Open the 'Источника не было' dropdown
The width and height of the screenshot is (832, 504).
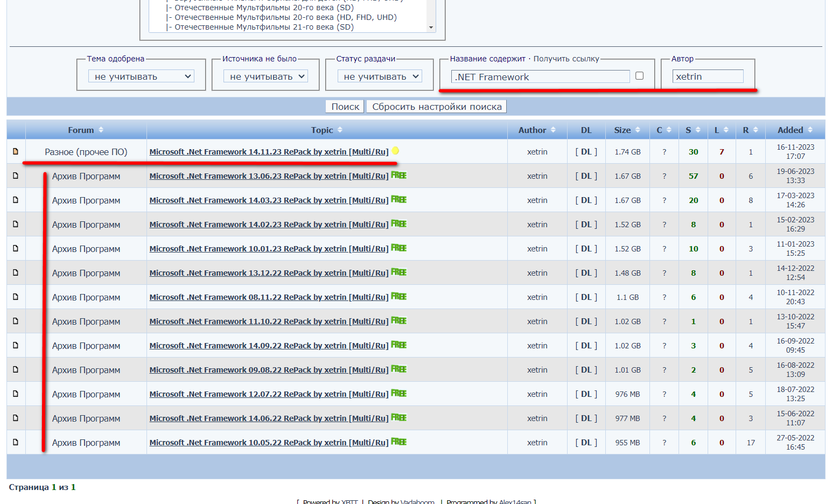point(265,76)
